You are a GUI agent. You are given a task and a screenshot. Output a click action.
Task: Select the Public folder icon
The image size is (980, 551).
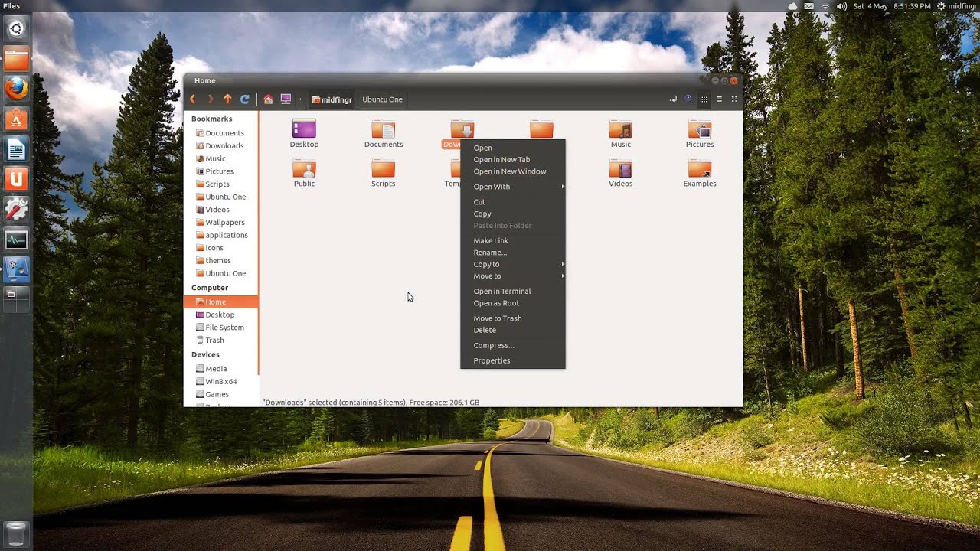tap(304, 168)
